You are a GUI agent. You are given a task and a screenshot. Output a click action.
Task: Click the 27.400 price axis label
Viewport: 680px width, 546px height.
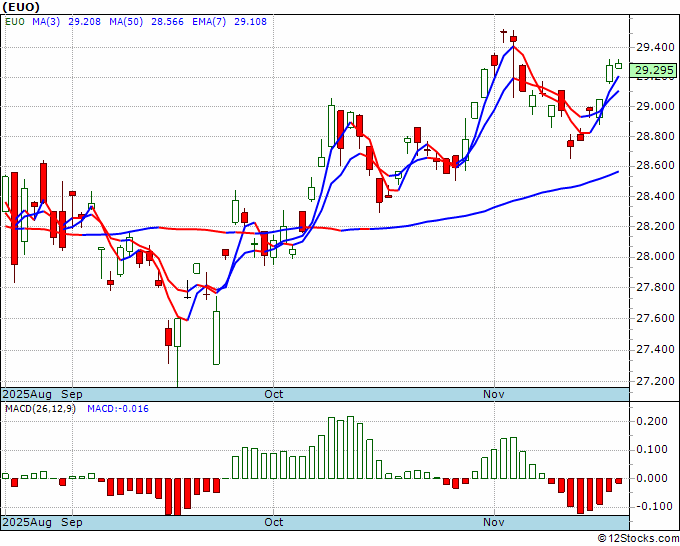[x=655, y=350]
